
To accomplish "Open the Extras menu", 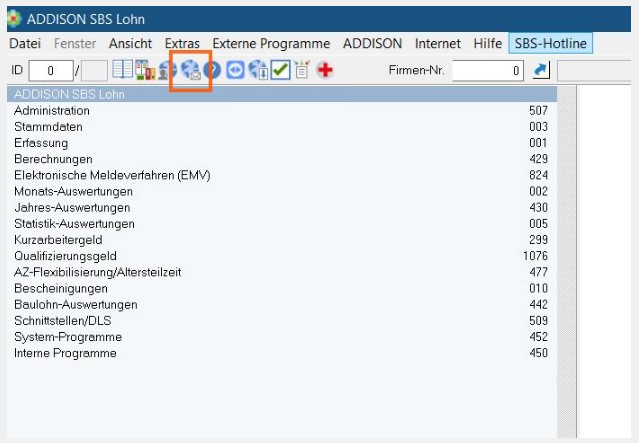I will pyautogui.click(x=182, y=43).
